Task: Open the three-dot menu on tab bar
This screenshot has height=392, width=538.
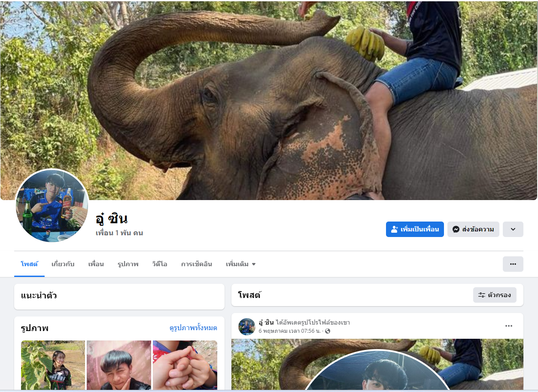Action: point(513,264)
